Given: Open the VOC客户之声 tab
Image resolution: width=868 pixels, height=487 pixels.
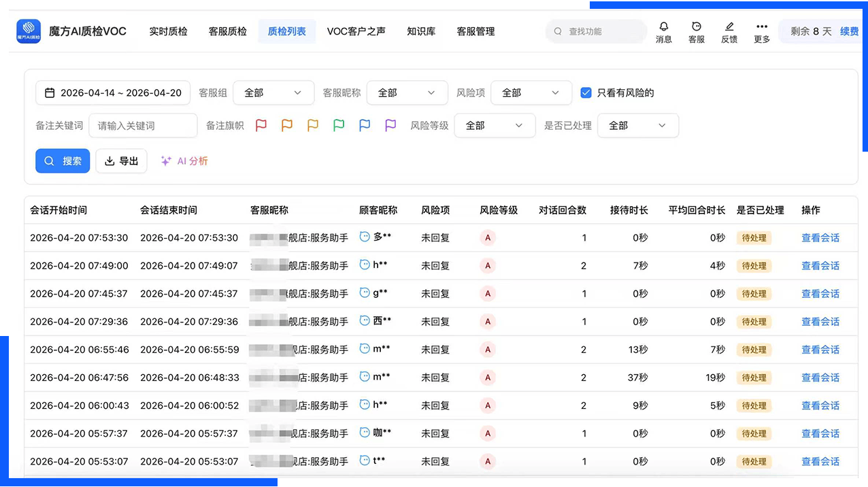Looking at the screenshot, I should coord(356,31).
